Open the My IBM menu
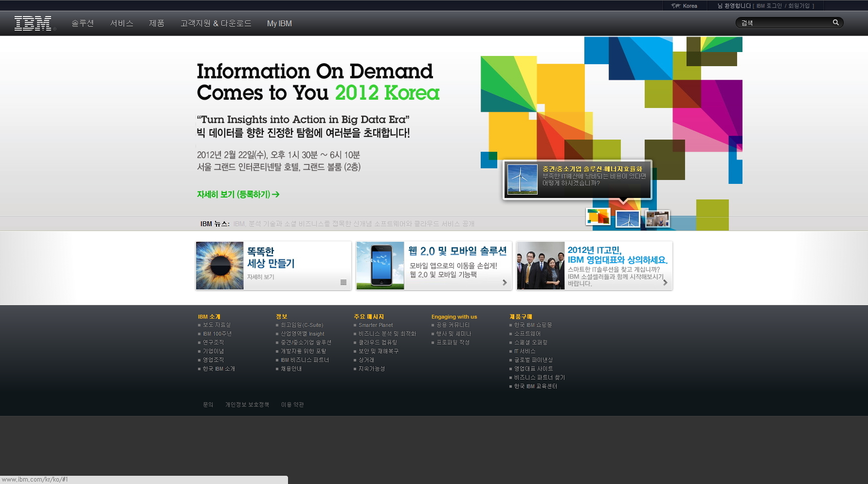Image resolution: width=868 pixels, height=484 pixels. point(279,23)
